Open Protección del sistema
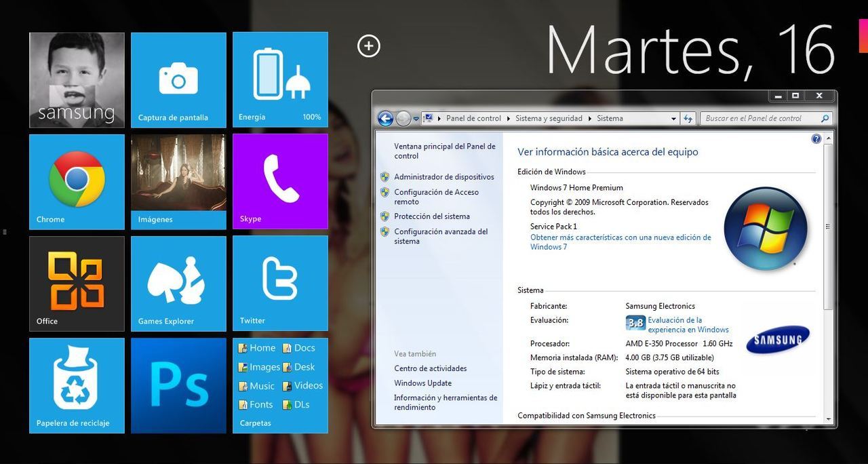This screenshot has height=464, width=868. tap(432, 216)
